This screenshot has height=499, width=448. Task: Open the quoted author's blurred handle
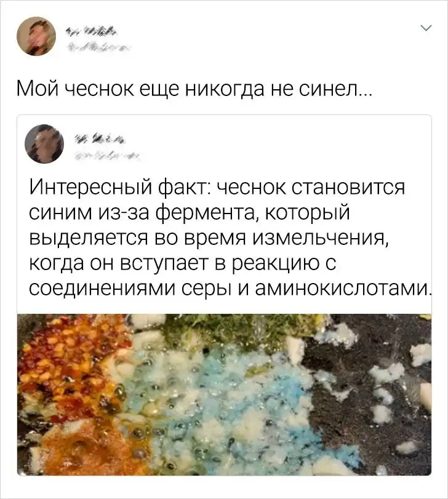coord(108,156)
